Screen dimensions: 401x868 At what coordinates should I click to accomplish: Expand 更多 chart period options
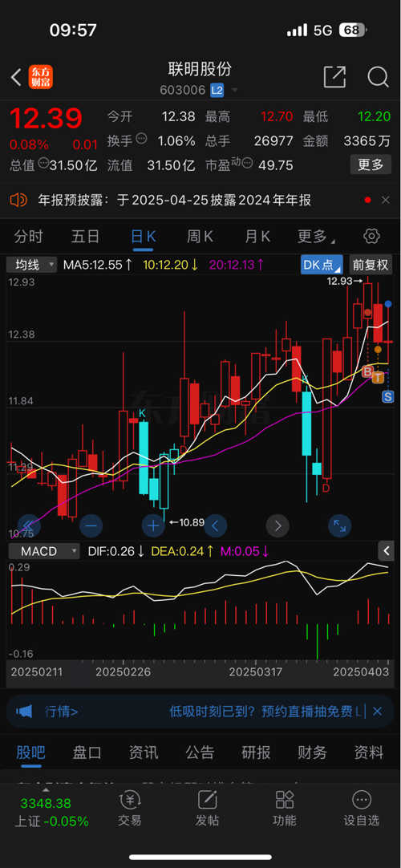click(316, 237)
